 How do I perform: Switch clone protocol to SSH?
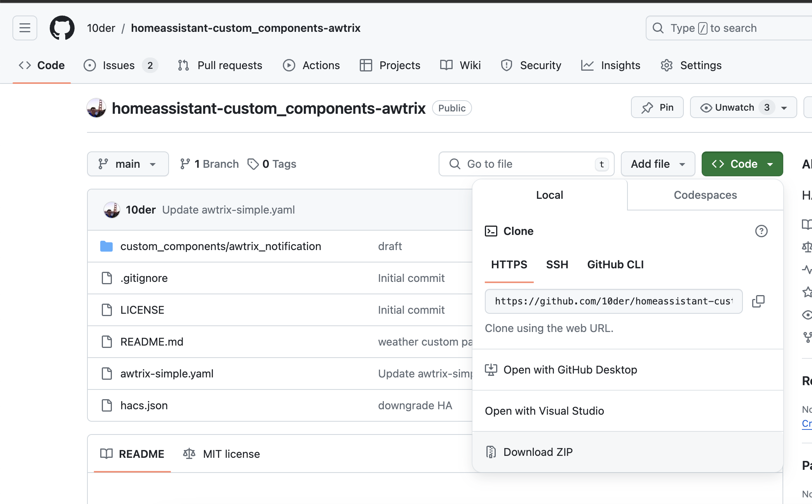(557, 264)
